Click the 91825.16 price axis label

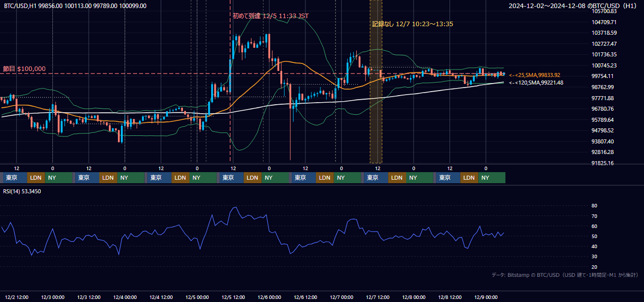603,163
